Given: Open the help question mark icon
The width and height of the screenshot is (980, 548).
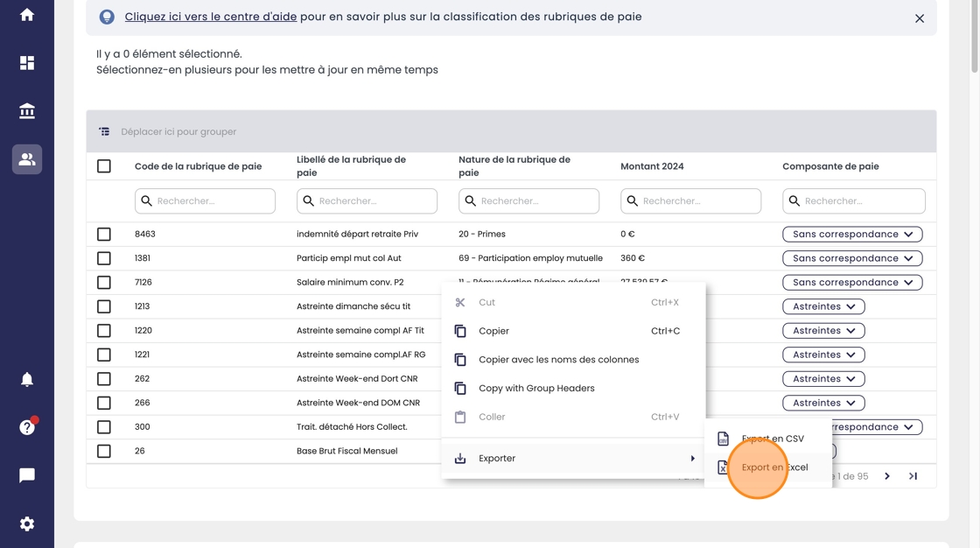Looking at the screenshot, I should [x=27, y=427].
